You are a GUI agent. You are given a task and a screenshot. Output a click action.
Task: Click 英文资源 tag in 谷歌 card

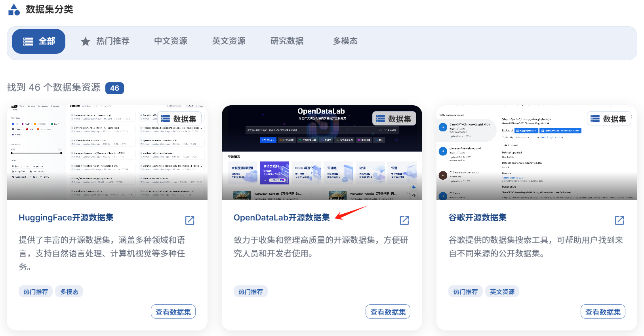pos(502,292)
